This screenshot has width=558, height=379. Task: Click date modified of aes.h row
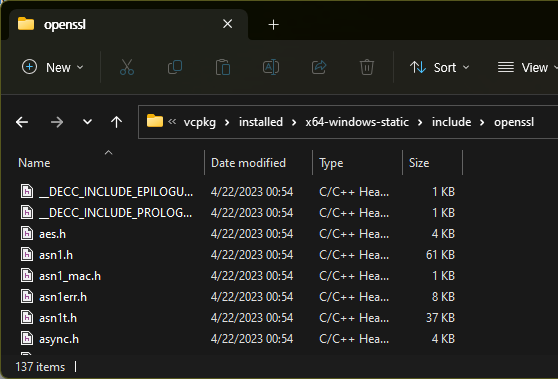point(252,234)
